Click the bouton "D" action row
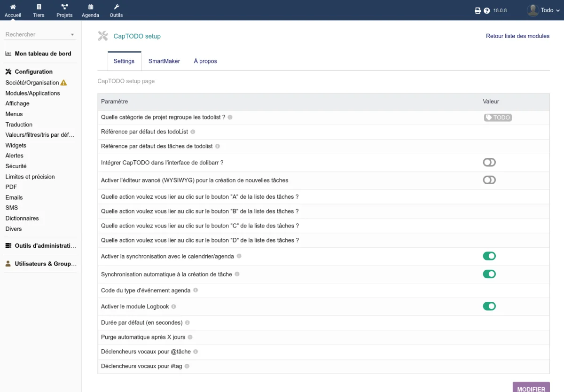Image resolution: width=564 pixels, height=392 pixels. pyautogui.click(x=323, y=240)
